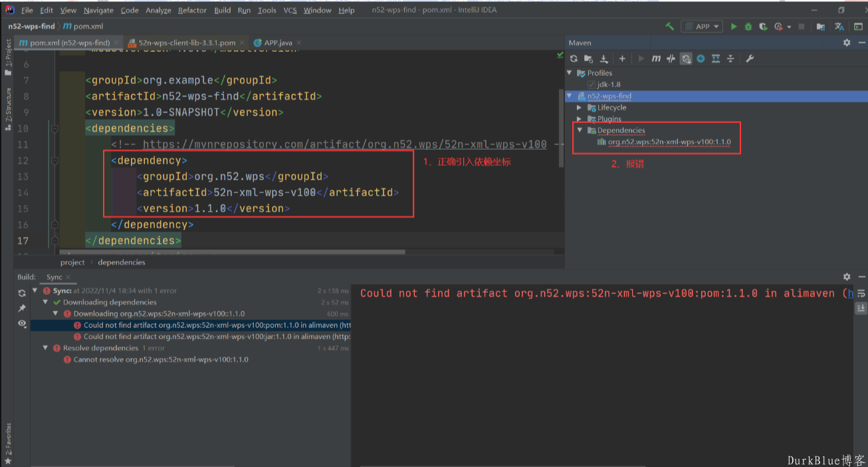Viewport: 868px width, 467px height.
Task: Open Maven Settings wrench icon
Action: coord(750,59)
